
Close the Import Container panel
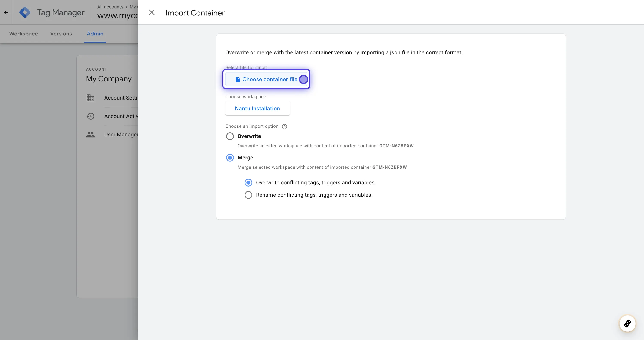point(152,12)
